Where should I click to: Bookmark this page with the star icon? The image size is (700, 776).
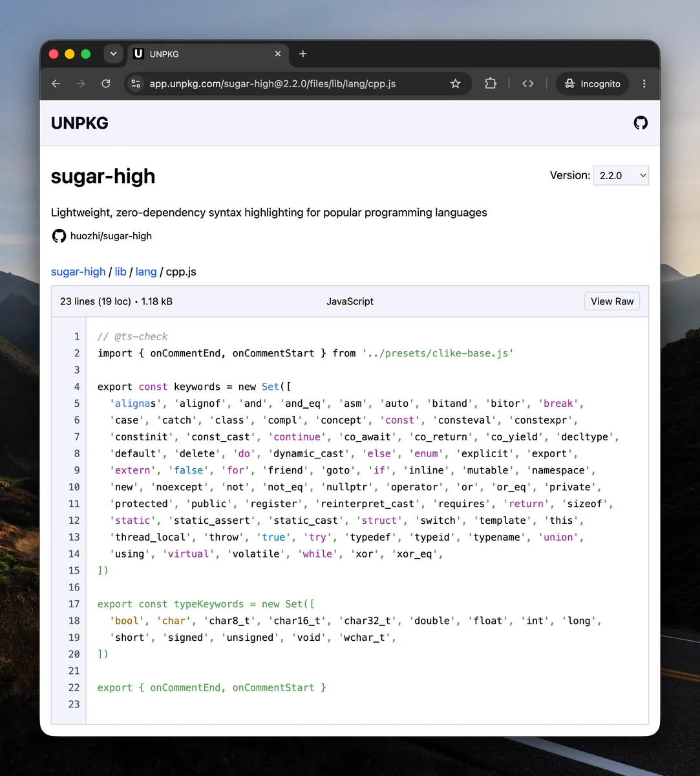point(456,83)
